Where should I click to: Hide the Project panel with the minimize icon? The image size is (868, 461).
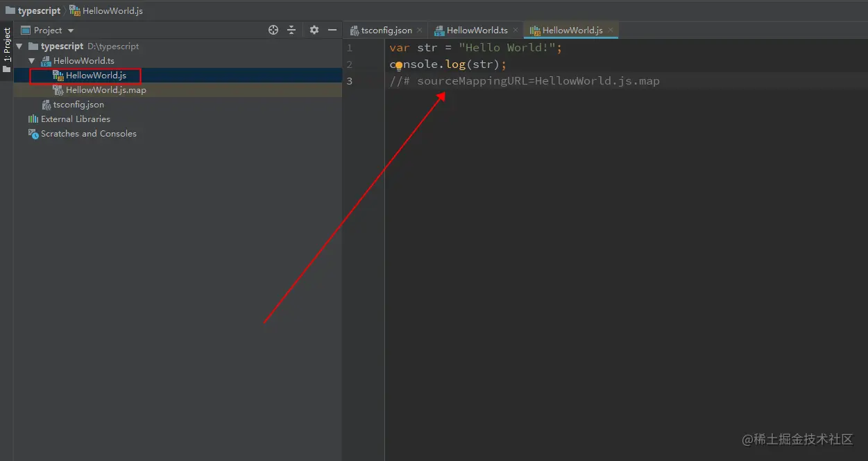[331, 30]
